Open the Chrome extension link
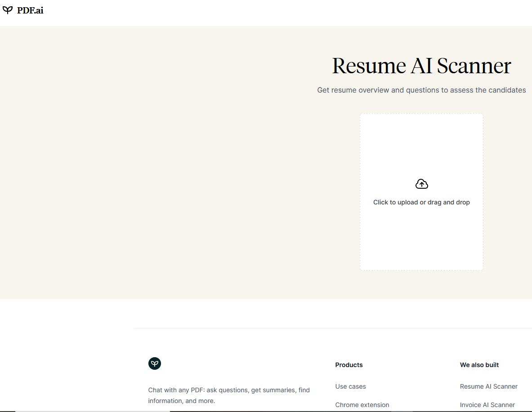Screen dimensions: 532x412 pos(362,405)
